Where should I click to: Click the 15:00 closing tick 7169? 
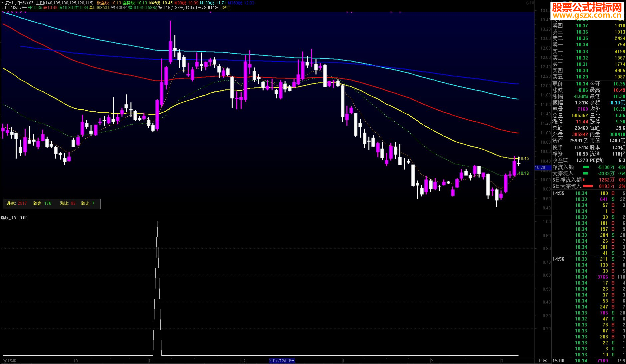pos(589,361)
